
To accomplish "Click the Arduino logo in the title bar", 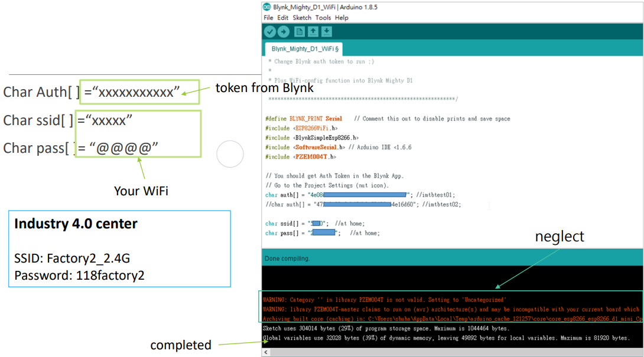I will click(x=265, y=6).
